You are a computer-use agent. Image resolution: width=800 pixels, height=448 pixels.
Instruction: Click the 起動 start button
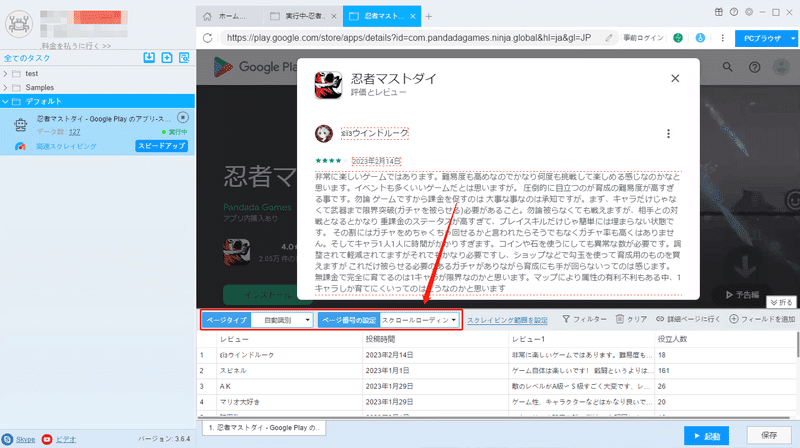click(x=706, y=436)
